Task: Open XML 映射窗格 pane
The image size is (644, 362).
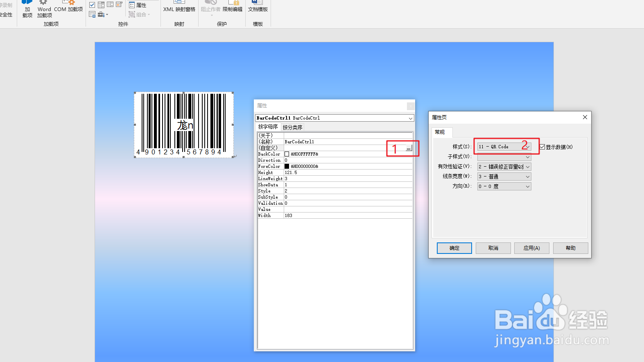Action: [x=179, y=7]
